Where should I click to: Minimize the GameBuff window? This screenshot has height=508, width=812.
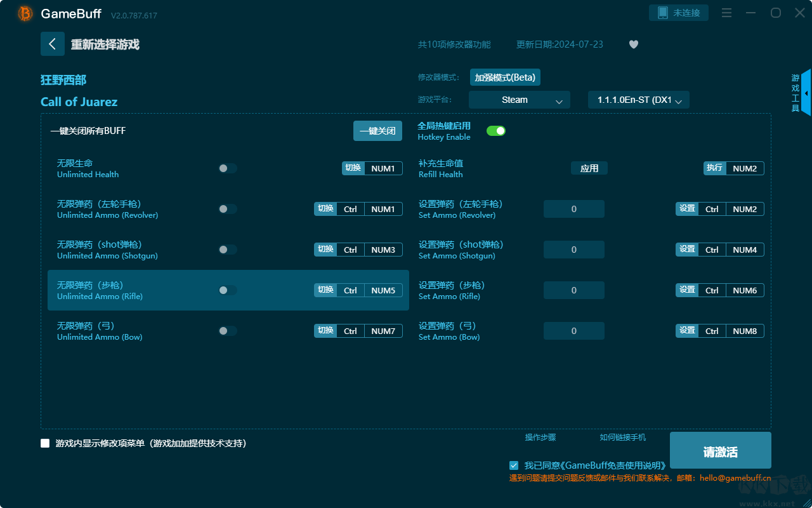[751, 13]
